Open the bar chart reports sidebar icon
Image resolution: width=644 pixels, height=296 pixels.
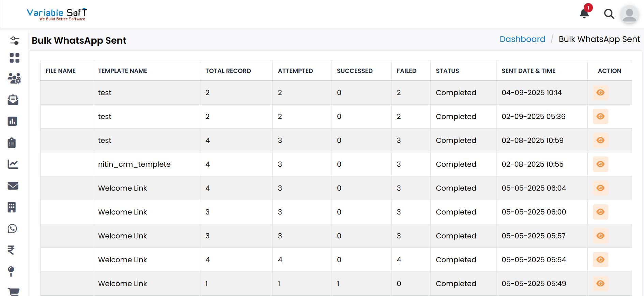click(x=13, y=121)
